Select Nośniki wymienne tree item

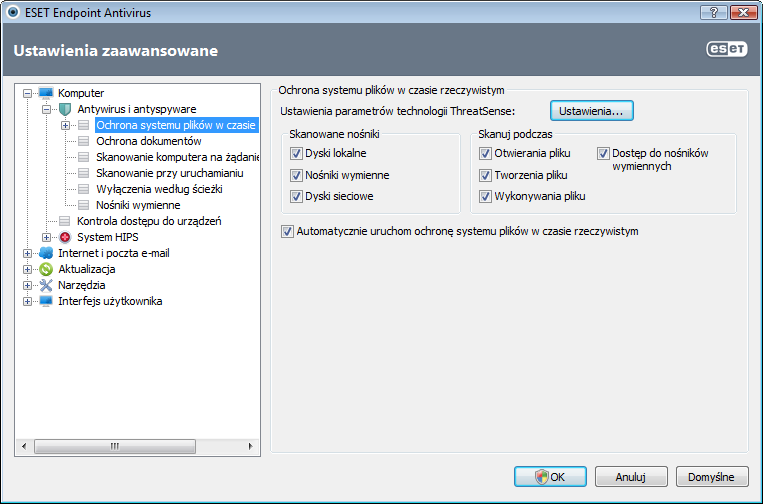tap(138, 205)
